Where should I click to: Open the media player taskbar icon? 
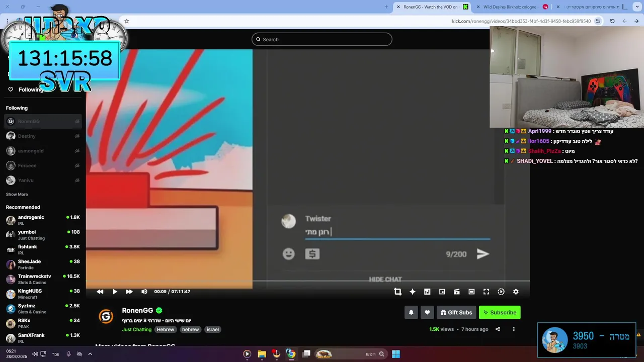247,354
